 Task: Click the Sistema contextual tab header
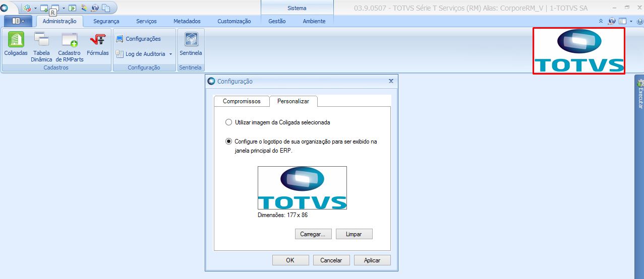297,8
